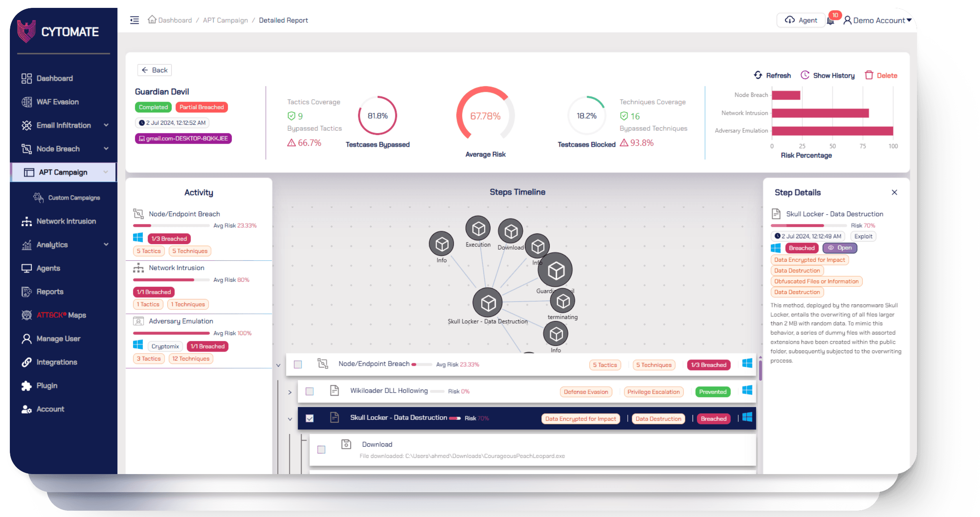Click the Show History clock icon
The height and width of the screenshot is (517, 980).
[805, 75]
